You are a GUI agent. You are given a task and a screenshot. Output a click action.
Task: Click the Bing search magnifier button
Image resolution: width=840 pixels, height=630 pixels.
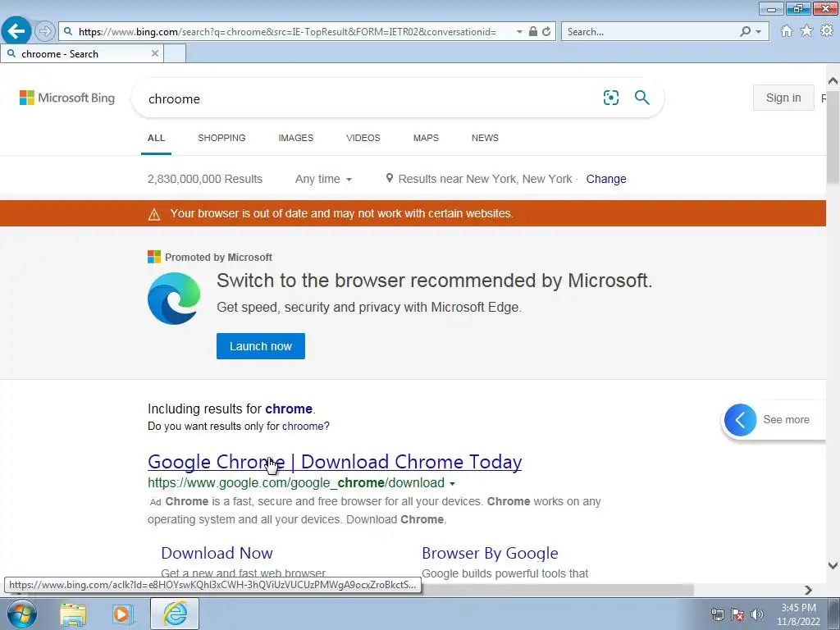(641, 98)
